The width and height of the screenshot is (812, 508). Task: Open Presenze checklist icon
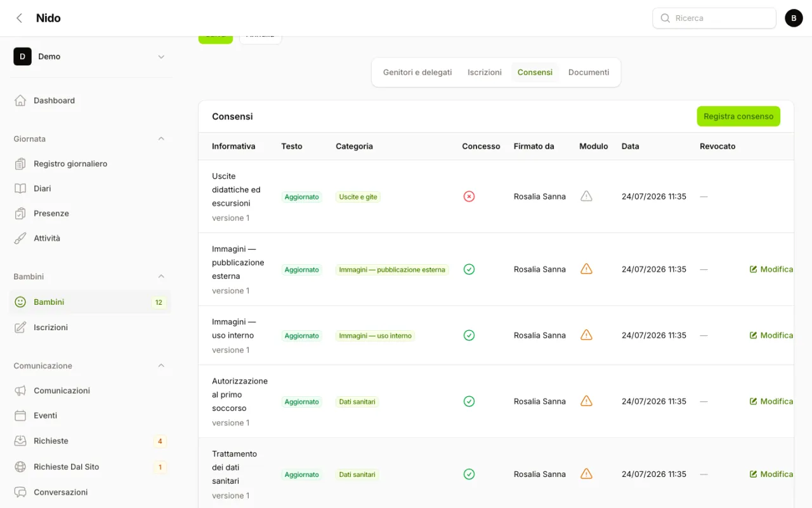point(20,213)
